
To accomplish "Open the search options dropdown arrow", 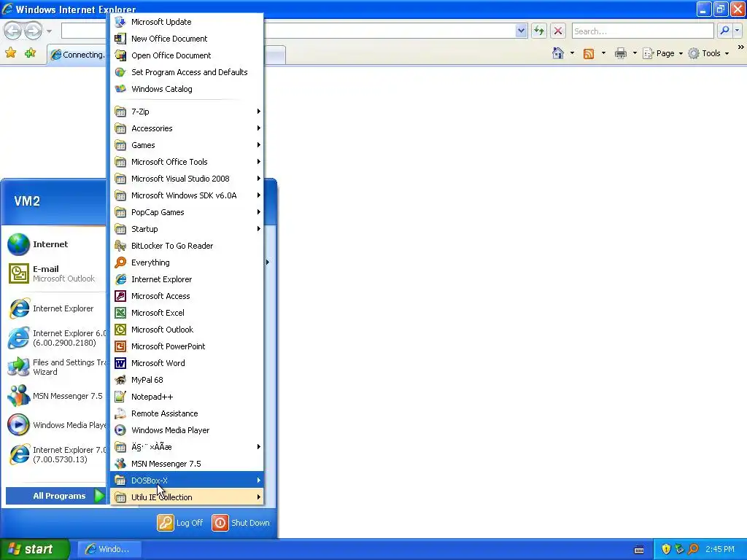I will click(737, 31).
